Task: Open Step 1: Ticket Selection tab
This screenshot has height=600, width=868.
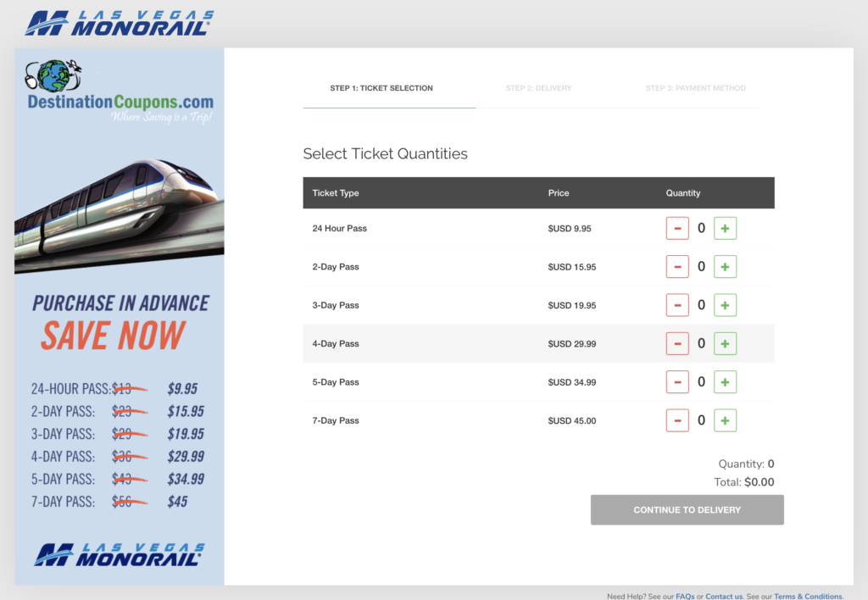Action: (381, 88)
